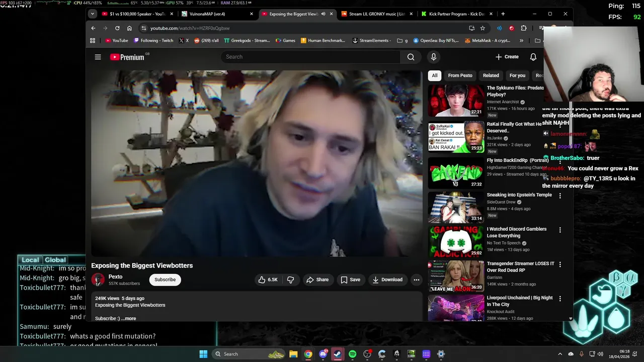644x362 pixels.
Task: Reload the page in Chrome
Action: click(117, 28)
